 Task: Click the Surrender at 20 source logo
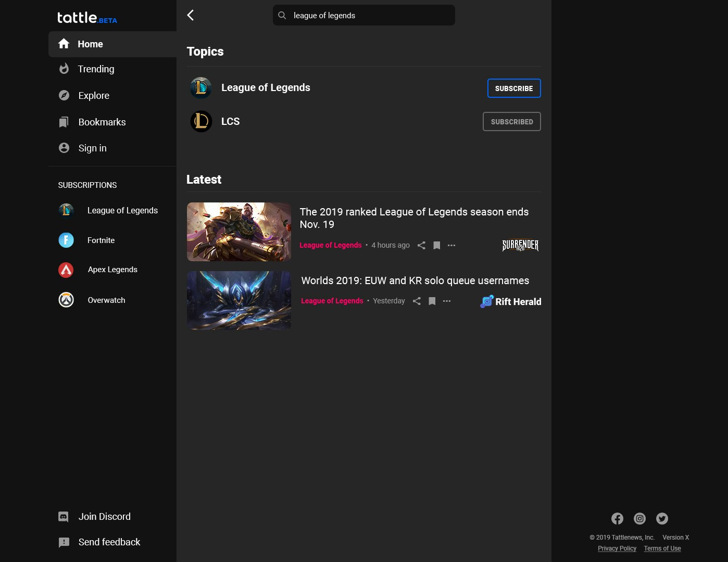pyautogui.click(x=520, y=245)
